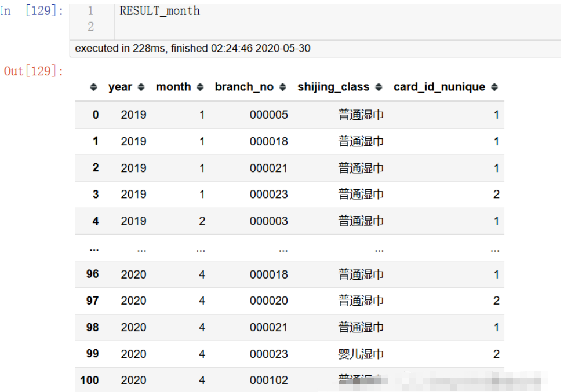The height and width of the screenshot is (392, 582).
Task: Select row index 0
Action: [x=96, y=115]
